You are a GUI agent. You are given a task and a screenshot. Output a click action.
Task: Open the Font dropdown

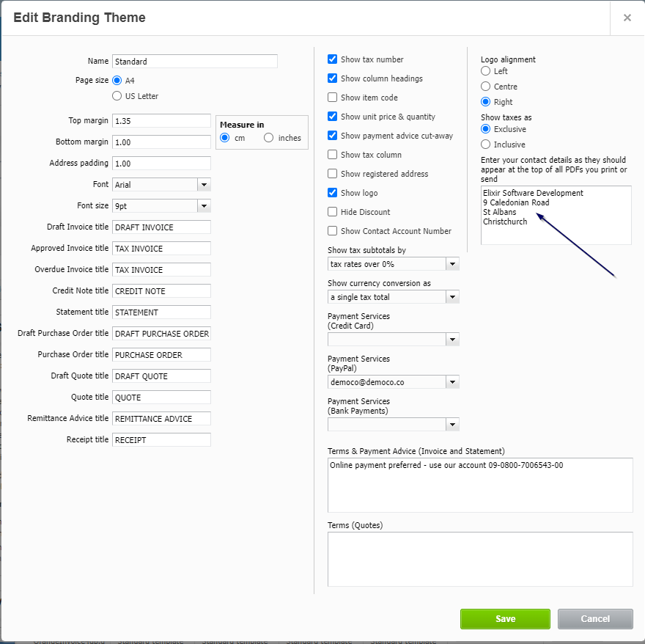(x=204, y=184)
